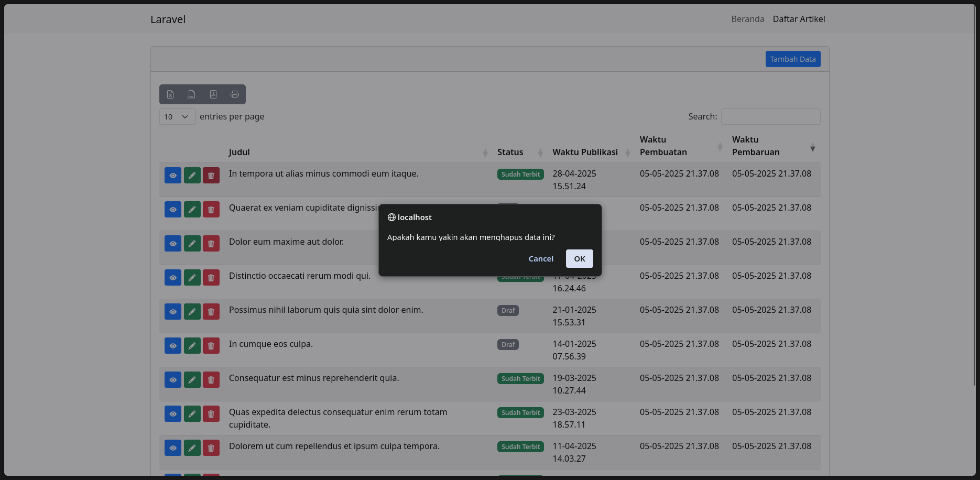This screenshot has height=480, width=980.
Task: Click the Tambah Data button
Action: [x=793, y=59]
